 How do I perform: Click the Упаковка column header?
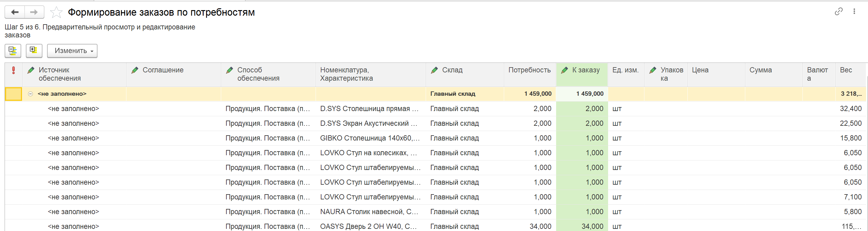click(671, 74)
